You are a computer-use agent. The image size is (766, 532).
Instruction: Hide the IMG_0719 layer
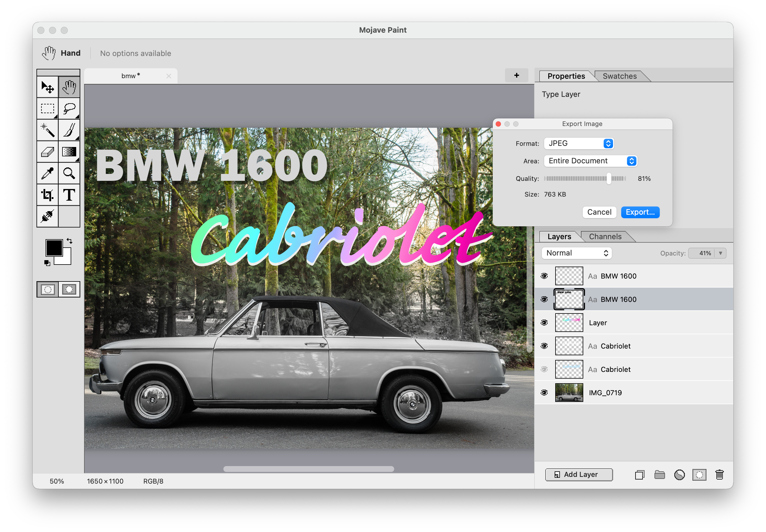544,393
